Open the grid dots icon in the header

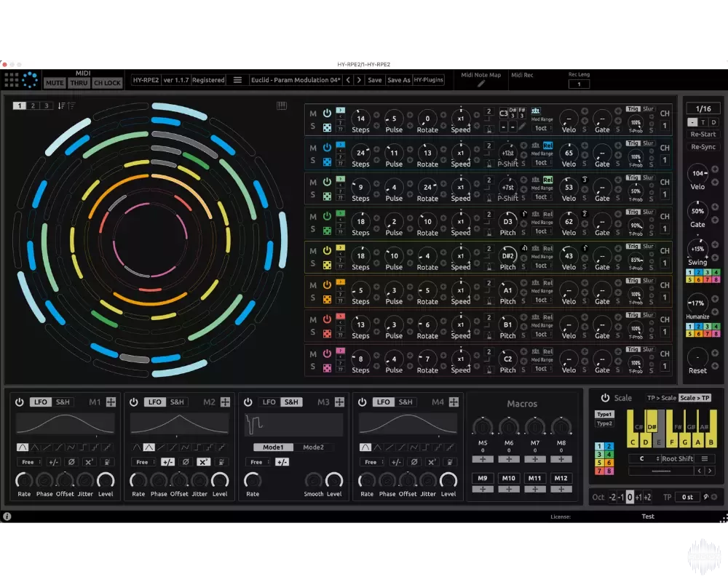tap(11, 80)
